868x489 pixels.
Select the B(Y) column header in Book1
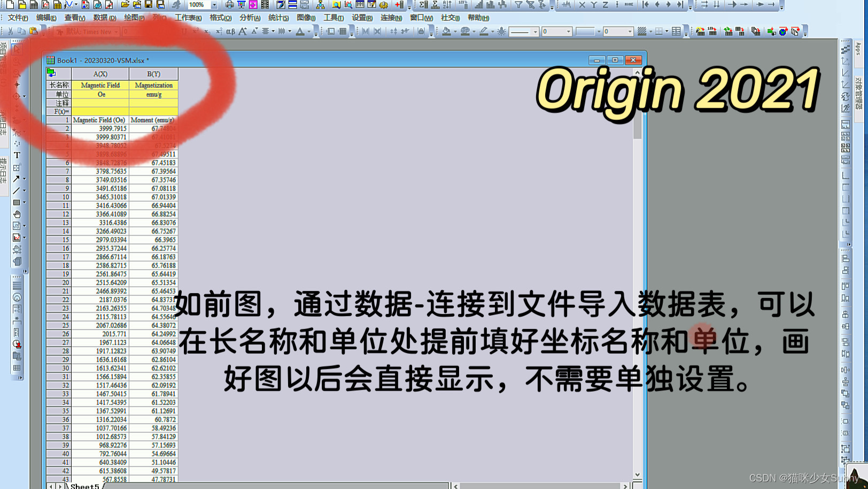(x=154, y=73)
